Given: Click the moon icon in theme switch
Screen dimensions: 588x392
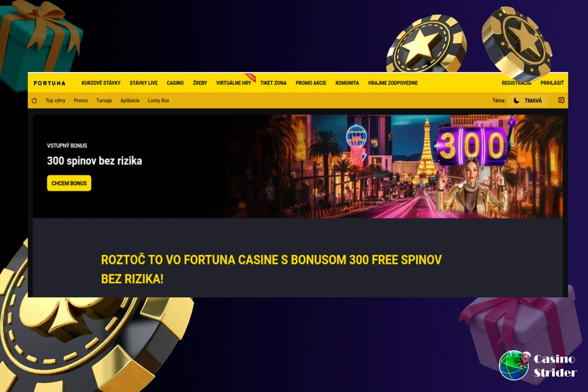Looking at the screenshot, I should (516, 100).
